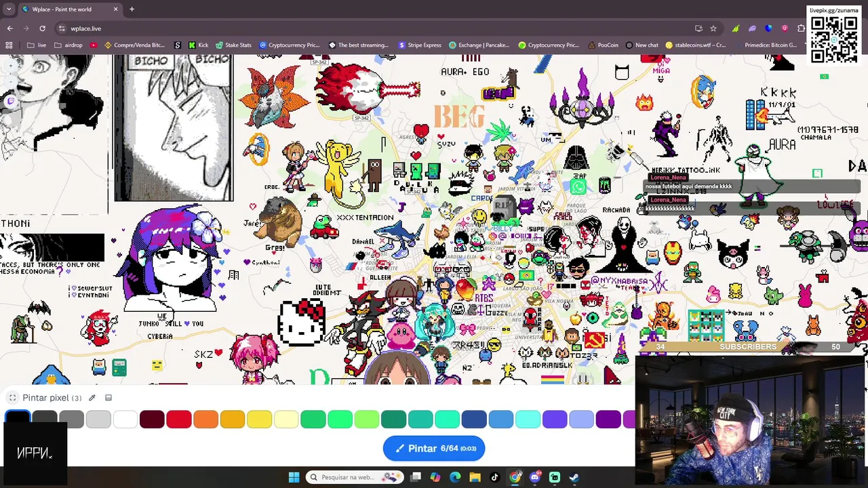
Task: Click the taskbar Pesquisar na web search box
Action: (354, 477)
